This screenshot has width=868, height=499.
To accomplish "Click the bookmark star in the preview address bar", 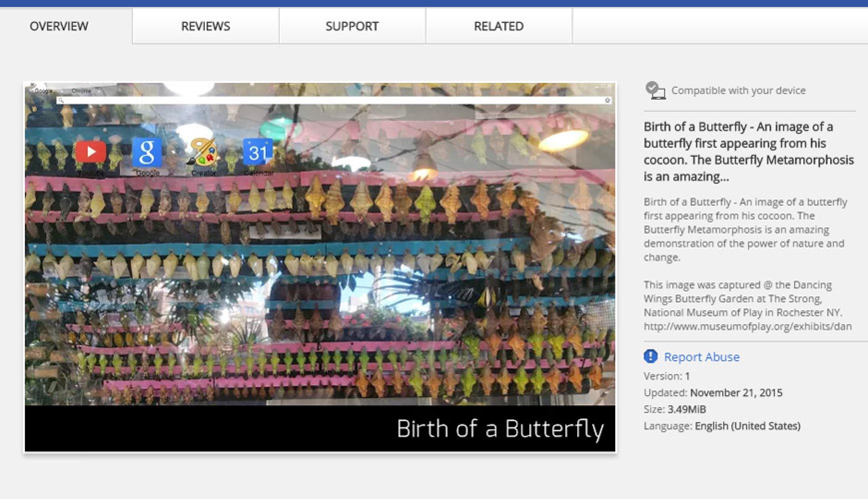I will coord(607,100).
